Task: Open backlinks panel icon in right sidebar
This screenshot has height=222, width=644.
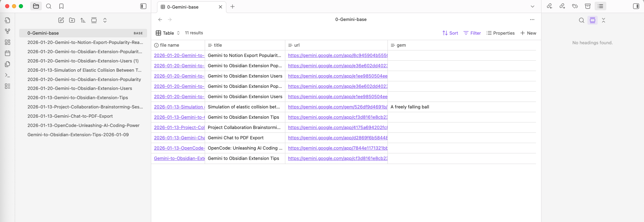Action: [x=550, y=6]
